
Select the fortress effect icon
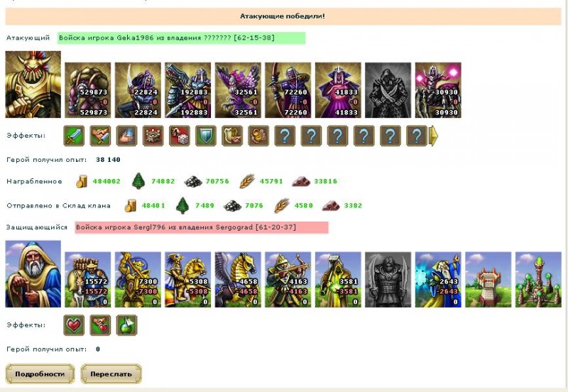click(x=153, y=136)
